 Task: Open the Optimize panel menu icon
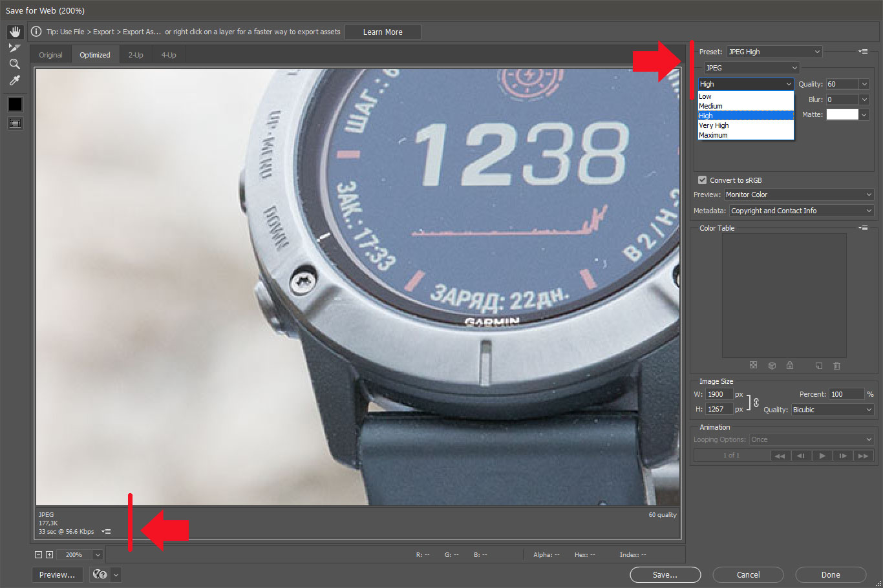click(863, 51)
